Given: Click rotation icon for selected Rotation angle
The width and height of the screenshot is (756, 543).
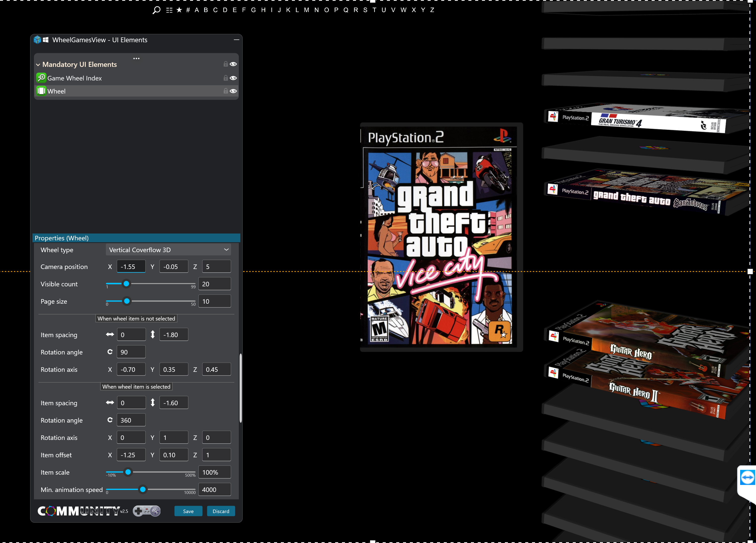Looking at the screenshot, I should click(x=110, y=420).
